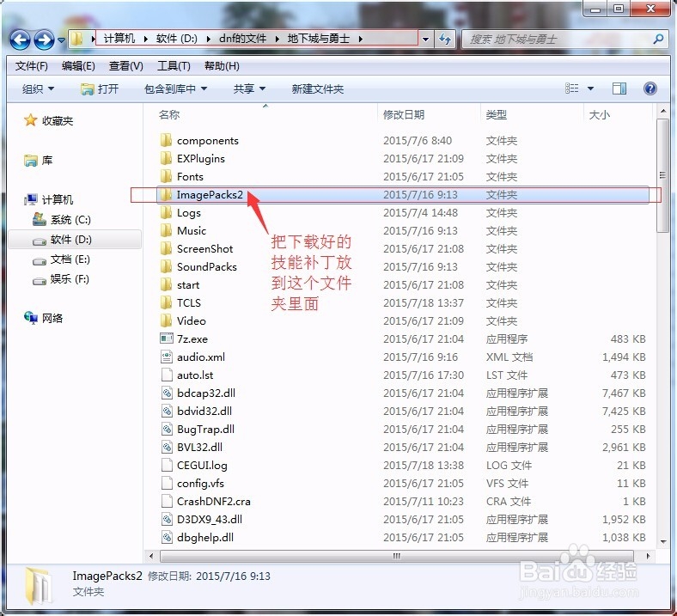This screenshot has height=616, width=677.
Task: Select file name dbghelp.dll
Action: (x=205, y=538)
